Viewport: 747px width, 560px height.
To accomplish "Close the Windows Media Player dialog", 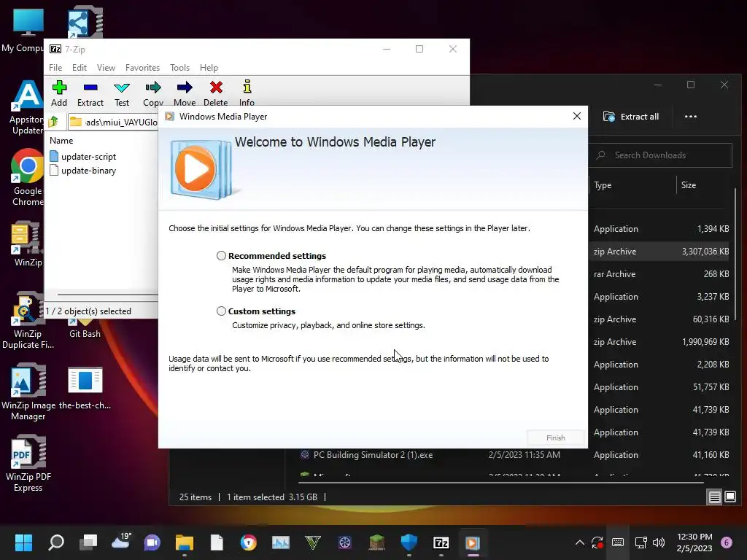I will (x=576, y=116).
